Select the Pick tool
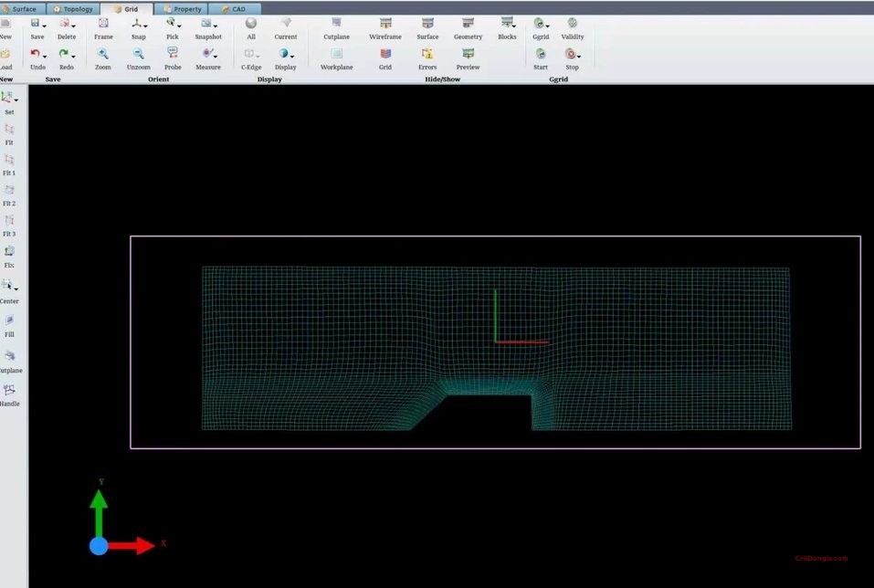The width and height of the screenshot is (874, 588). pos(171,23)
